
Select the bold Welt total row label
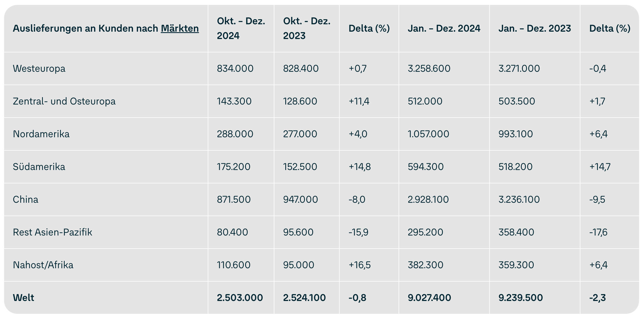23,298
